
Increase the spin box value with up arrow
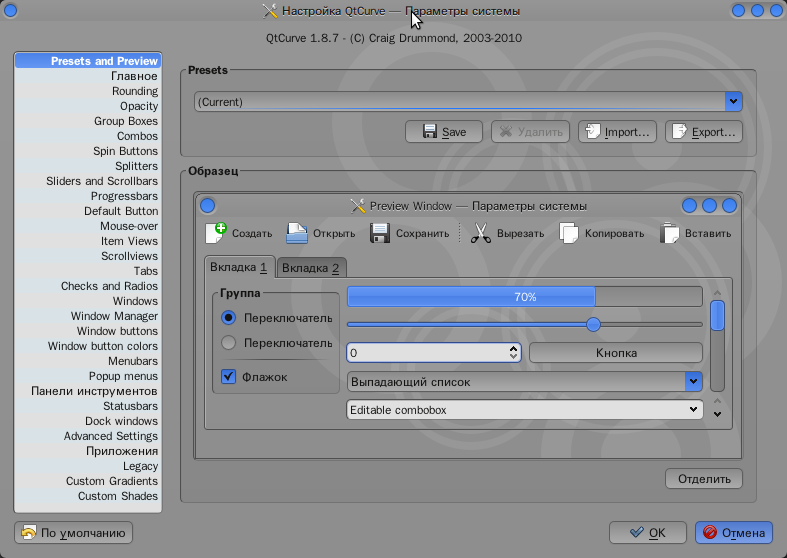click(513, 348)
